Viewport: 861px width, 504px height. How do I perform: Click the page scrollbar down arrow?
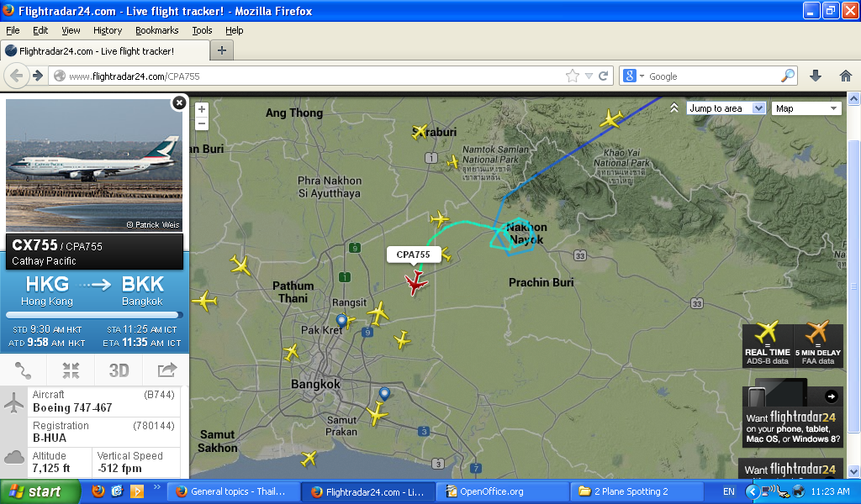pos(854,471)
